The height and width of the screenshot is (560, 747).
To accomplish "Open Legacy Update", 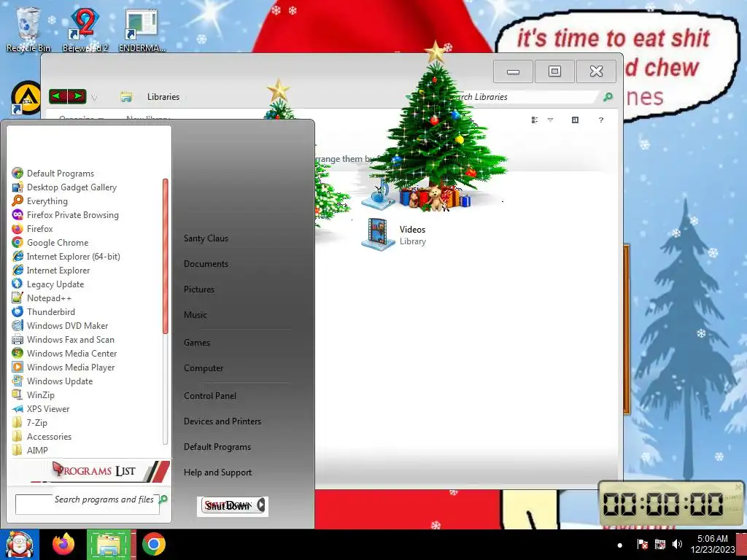I will click(x=47, y=284).
